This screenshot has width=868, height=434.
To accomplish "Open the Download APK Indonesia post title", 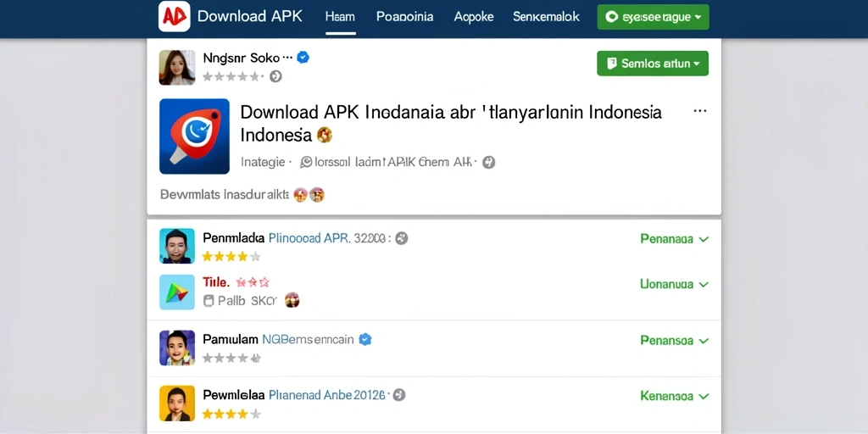I will pyautogui.click(x=451, y=123).
